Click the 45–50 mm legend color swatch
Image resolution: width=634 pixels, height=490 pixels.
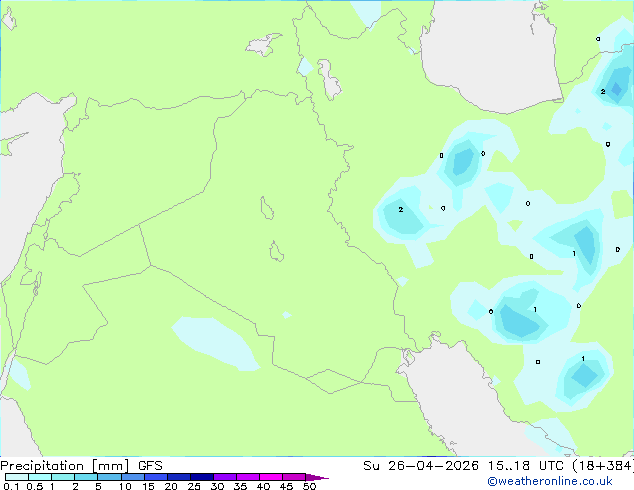pyautogui.click(x=294, y=477)
